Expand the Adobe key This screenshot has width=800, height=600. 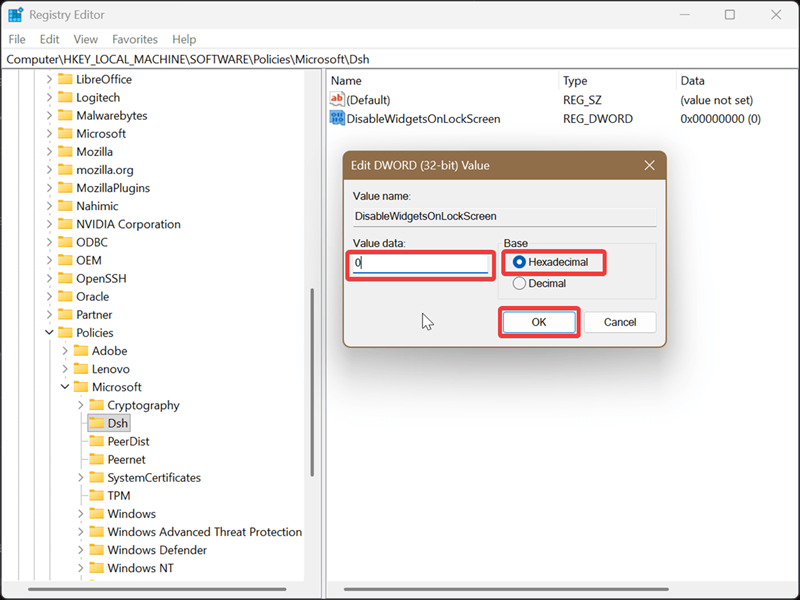pos(65,351)
